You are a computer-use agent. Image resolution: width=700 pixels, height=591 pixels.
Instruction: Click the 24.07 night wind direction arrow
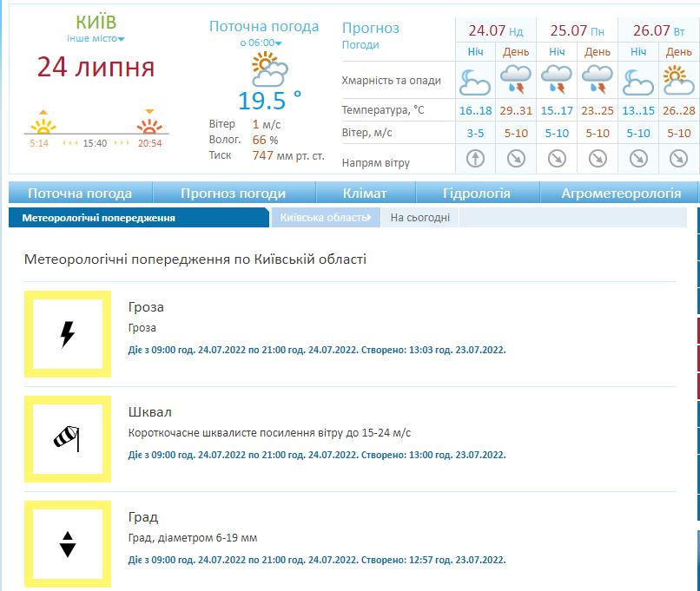[x=475, y=159]
